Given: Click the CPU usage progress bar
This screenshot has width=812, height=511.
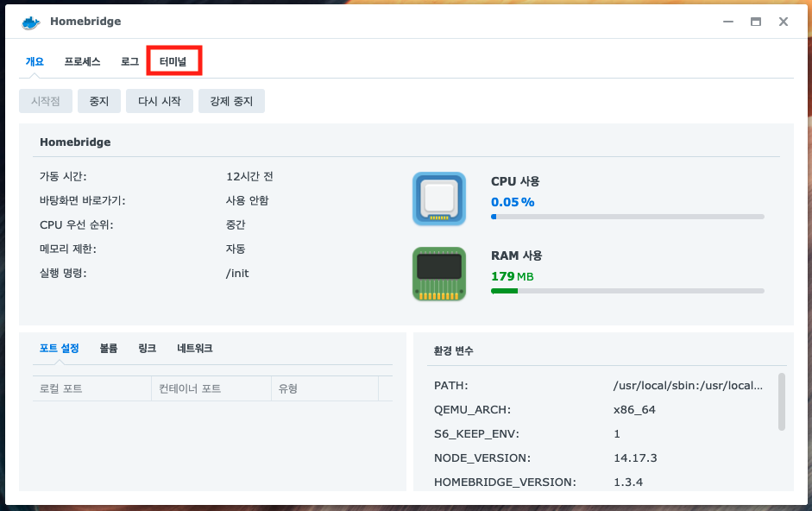Looking at the screenshot, I should [x=627, y=217].
